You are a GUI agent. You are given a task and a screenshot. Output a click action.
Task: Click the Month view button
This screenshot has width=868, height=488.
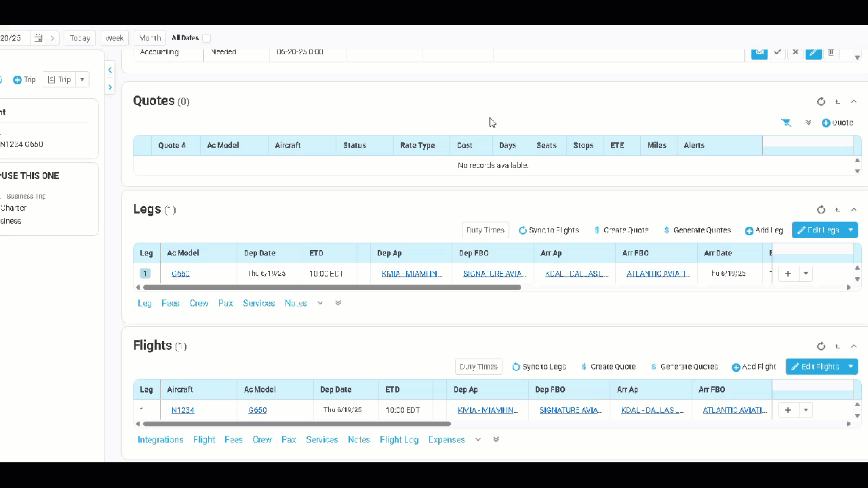point(151,39)
